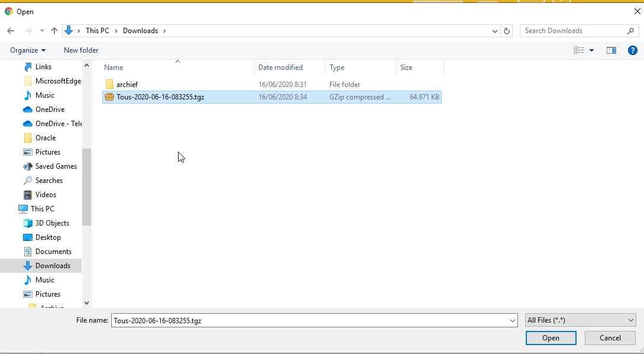Click the magnifier icon in Search Downloads

pyautogui.click(x=630, y=31)
